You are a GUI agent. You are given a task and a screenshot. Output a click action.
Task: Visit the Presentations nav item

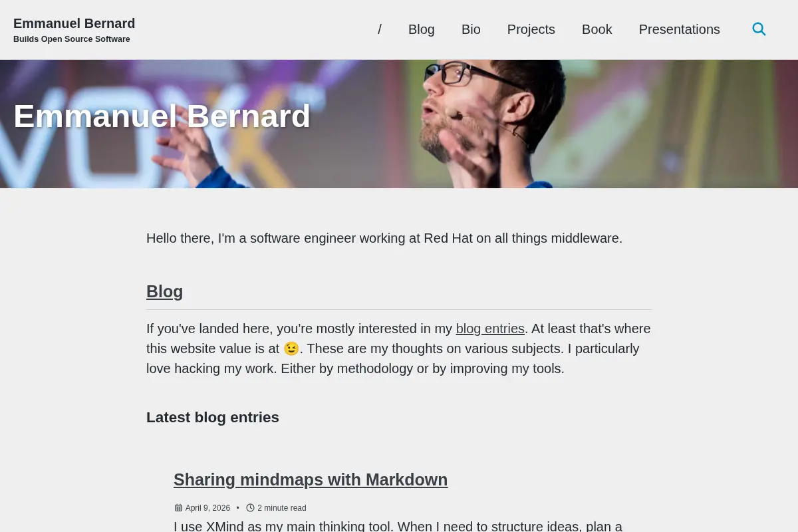pyautogui.click(x=680, y=29)
